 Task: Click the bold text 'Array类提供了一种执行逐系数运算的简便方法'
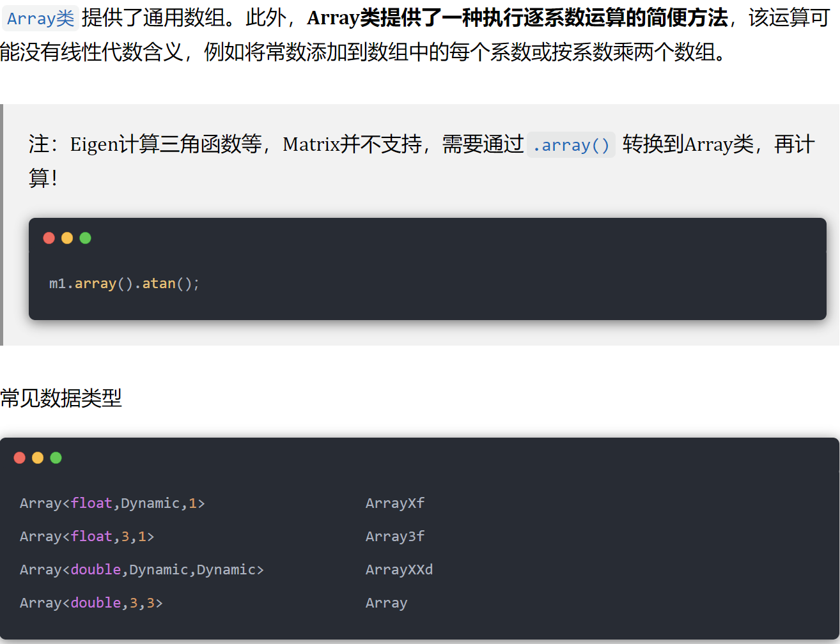tap(517, 19)
